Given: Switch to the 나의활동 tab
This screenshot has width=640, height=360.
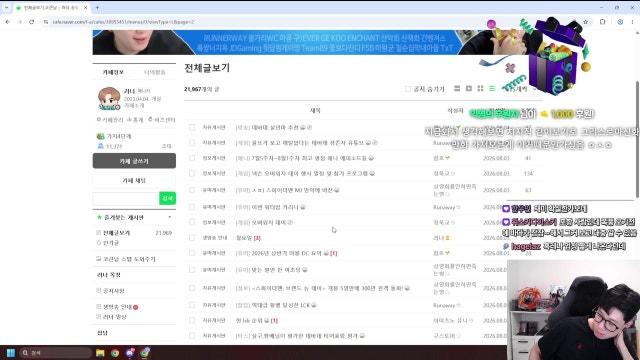Looking at the screenshot, I should (155, 72).
